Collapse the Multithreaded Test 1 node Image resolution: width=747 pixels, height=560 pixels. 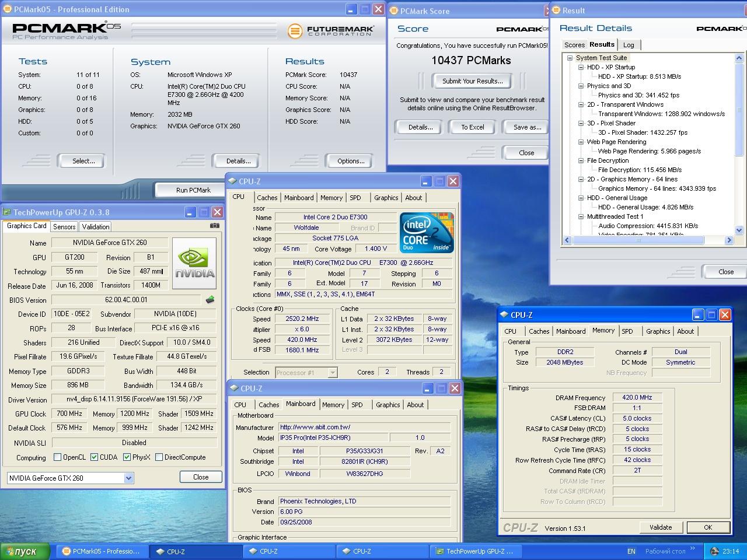[x=581, y=216]
